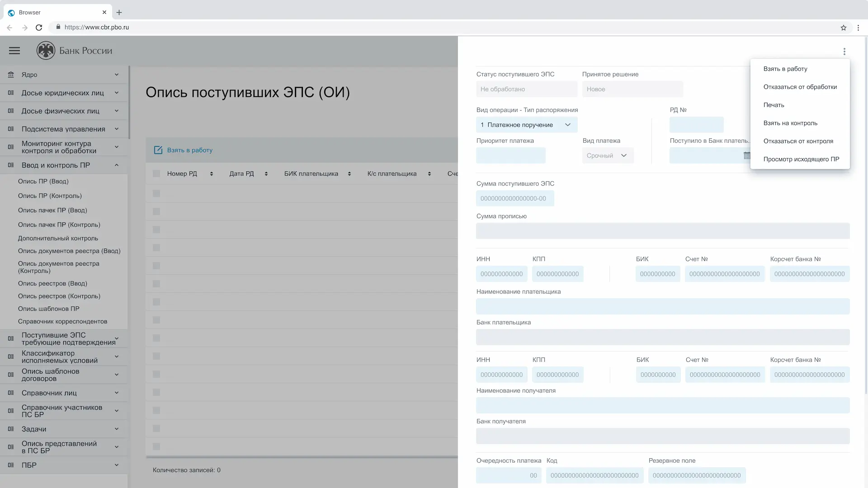Viewport: 868px width, 488px height.
Task: Check the second table row checkbox
Action: 156,211
